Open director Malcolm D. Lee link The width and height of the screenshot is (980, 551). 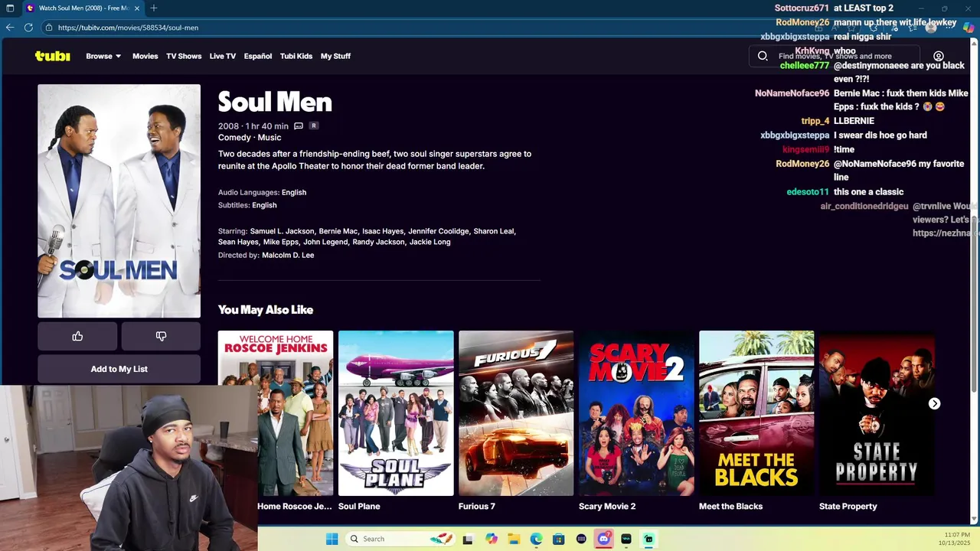288,256
